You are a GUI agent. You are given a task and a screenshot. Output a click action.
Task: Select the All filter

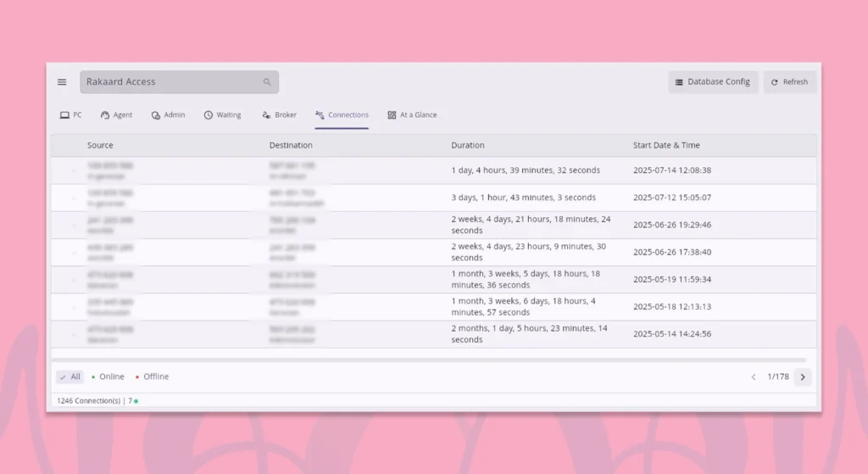[x=70, y=376]
